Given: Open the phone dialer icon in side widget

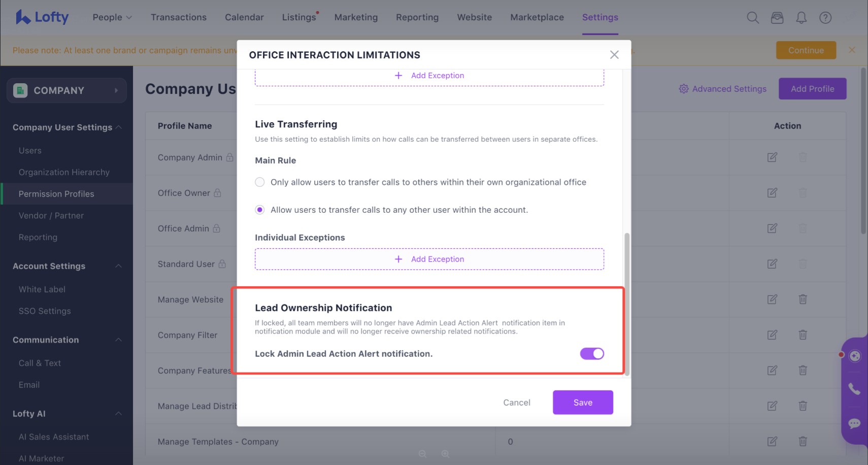Looking at the screenshot, I should coord(854,389).
